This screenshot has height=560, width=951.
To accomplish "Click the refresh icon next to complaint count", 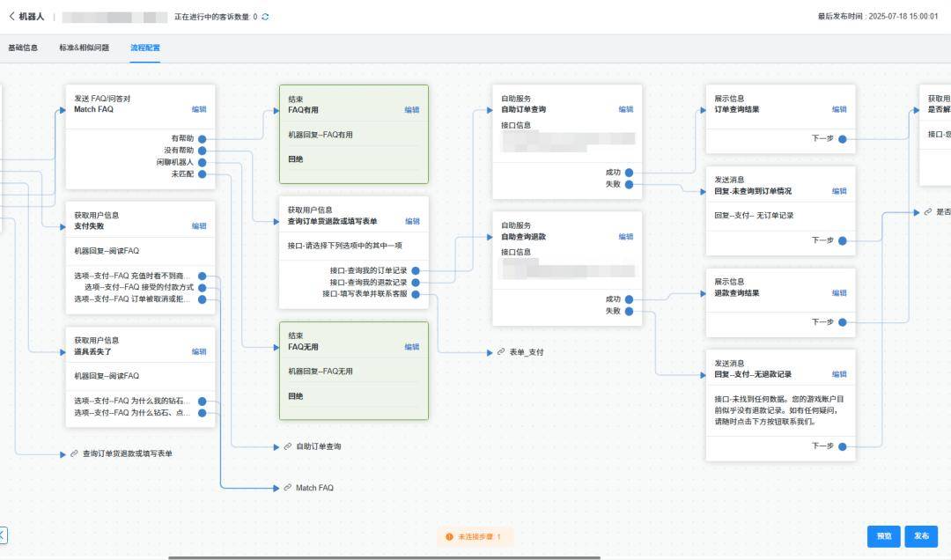I will (265, 17).
